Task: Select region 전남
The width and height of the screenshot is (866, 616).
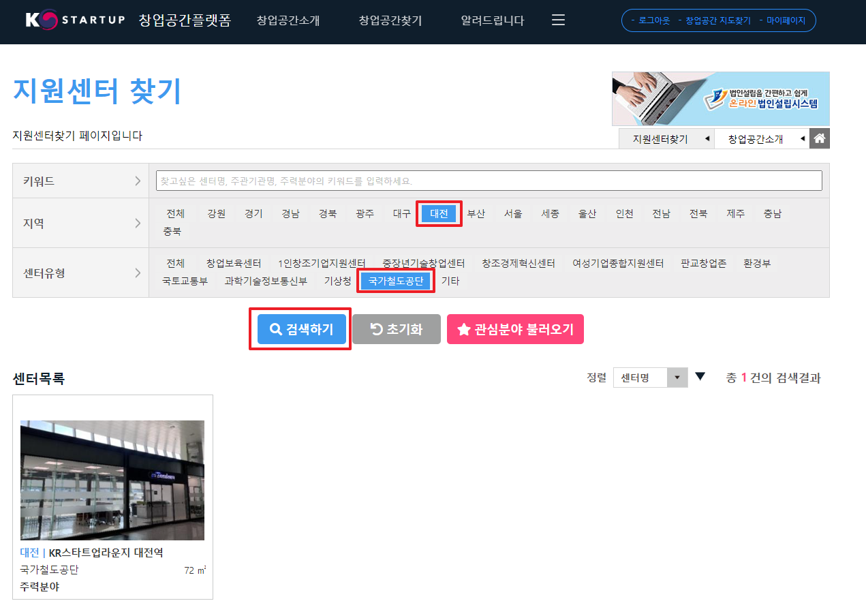Action: click(661, 213)
